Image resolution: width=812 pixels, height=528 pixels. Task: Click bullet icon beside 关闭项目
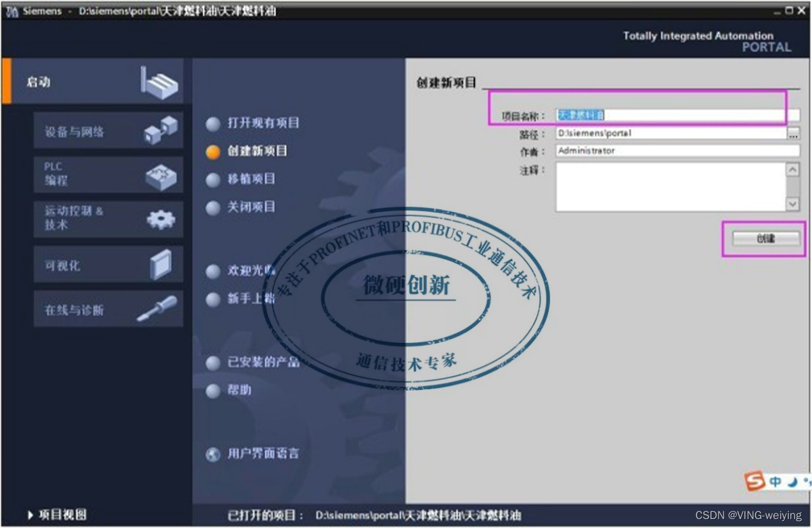pyautogui.click(x=213, y=208)
